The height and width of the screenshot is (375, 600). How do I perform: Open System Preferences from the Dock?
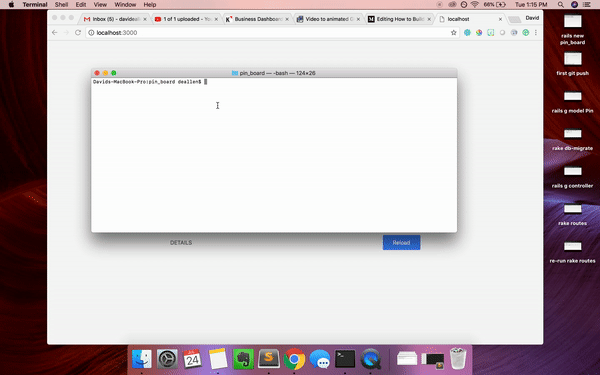coord(167,359)
